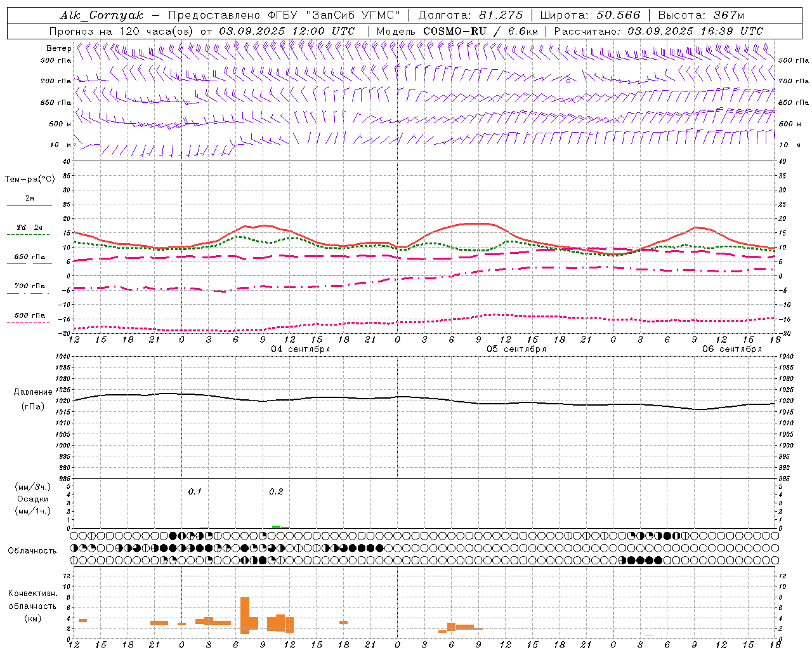Click the black pressure curve
This screenshot has height=650, width=812.
425,399
